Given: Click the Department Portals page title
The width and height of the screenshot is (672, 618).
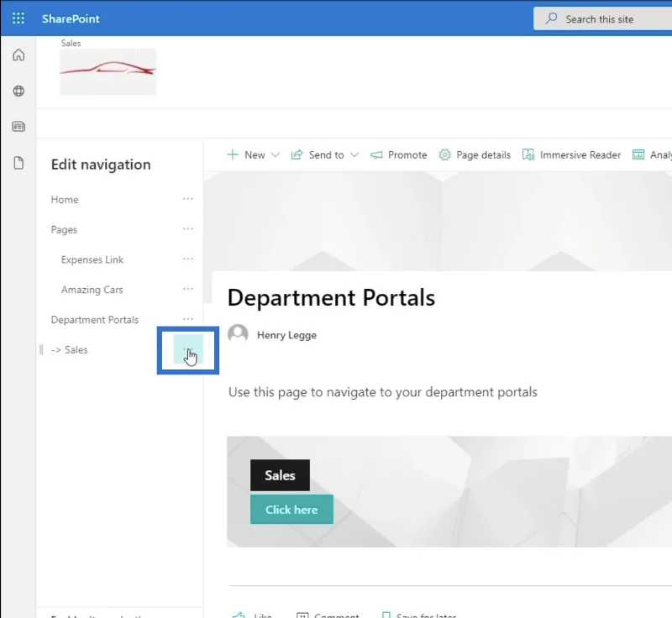Looking at the screenshot, I should coord(331,297).
